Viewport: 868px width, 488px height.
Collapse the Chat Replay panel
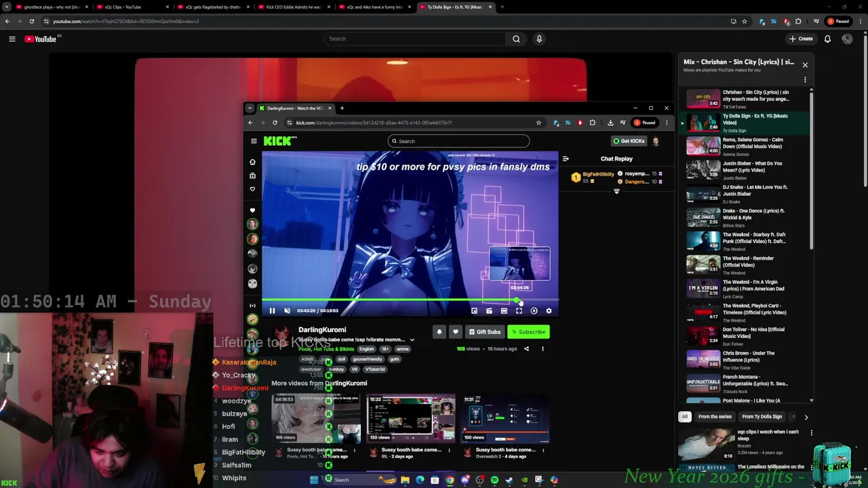(x=566, y=159)
